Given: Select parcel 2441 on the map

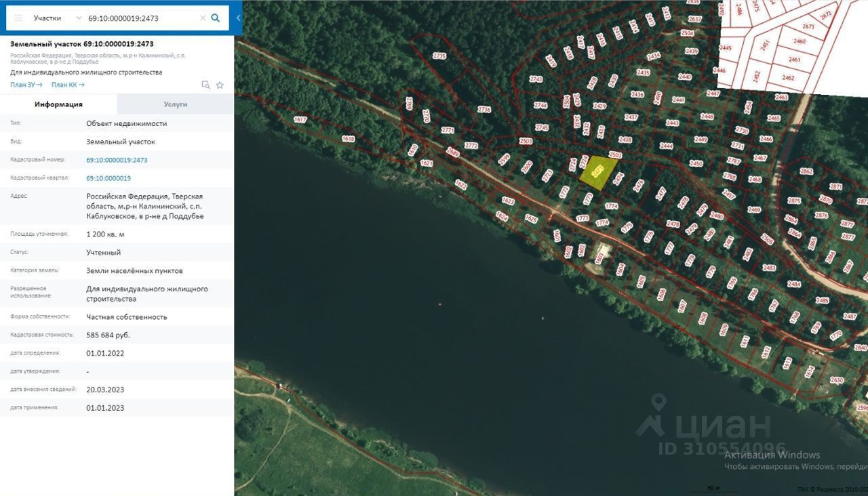Looking at the screenshot, I should coord(678,100).
